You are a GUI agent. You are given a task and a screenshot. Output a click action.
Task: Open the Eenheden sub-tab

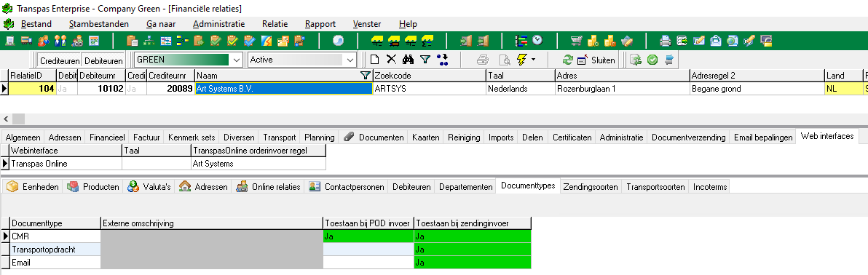coord(33,187)
